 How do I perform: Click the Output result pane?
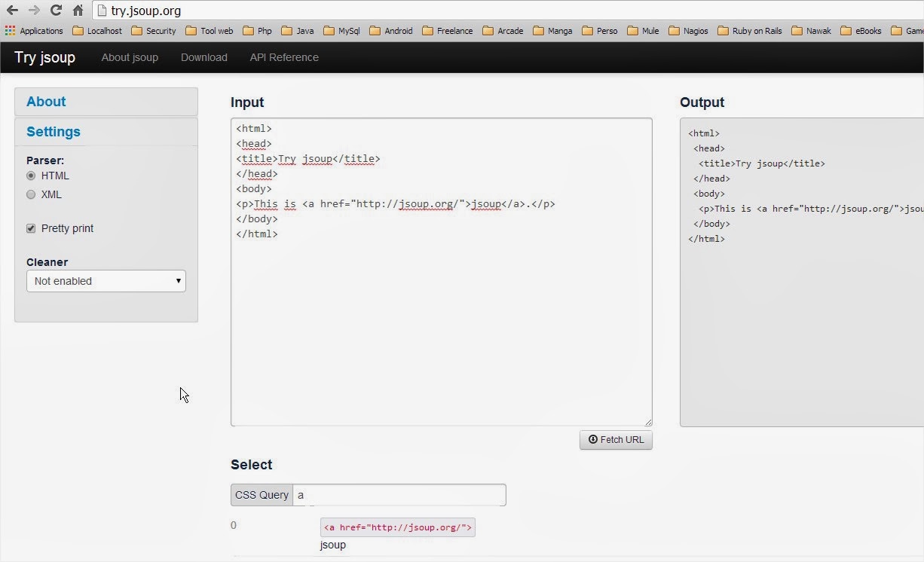802,273
